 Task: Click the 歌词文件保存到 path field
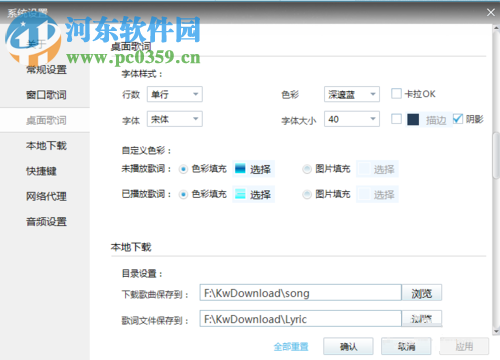[x=300, y=319]
